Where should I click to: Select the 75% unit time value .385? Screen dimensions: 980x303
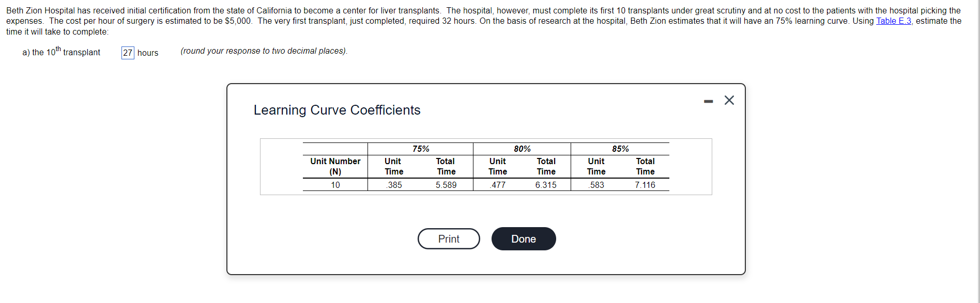394,185
